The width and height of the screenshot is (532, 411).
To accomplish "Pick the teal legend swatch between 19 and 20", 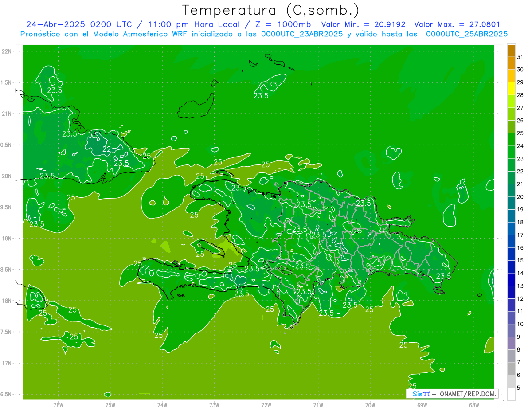I will pos(511,203).
